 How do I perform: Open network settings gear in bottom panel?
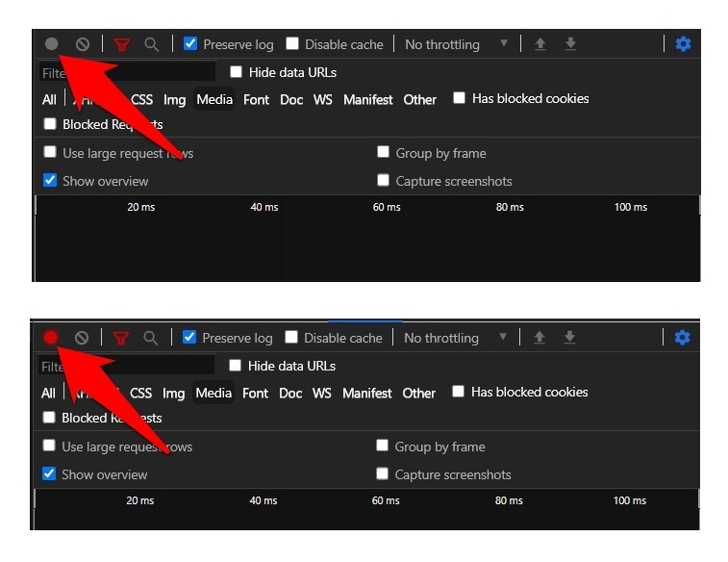682,338
